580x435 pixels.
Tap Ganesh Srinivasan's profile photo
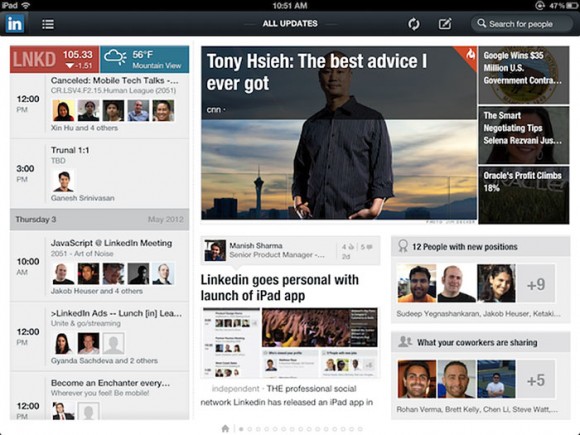tap(63, 181)
